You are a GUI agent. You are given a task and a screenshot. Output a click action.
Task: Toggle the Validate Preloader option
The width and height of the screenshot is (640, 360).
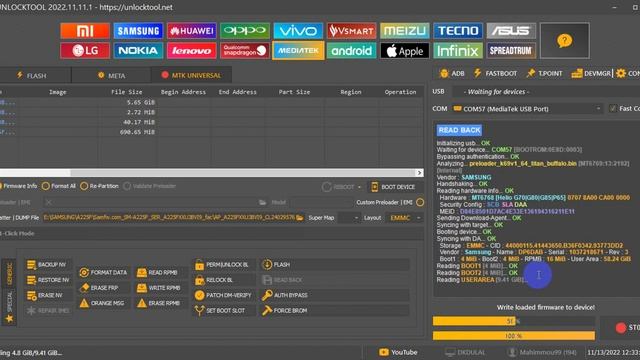[x=149, y=186]
